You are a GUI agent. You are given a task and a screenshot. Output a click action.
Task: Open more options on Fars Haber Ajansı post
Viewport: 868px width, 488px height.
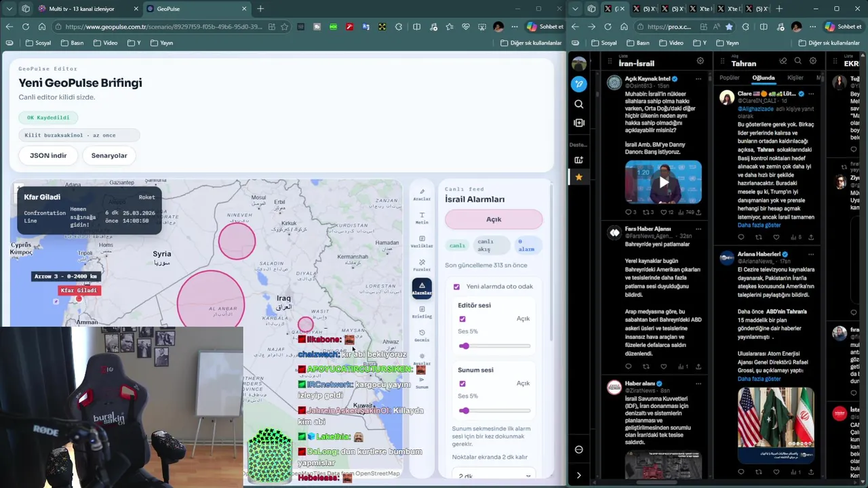(x=698, y=229)
